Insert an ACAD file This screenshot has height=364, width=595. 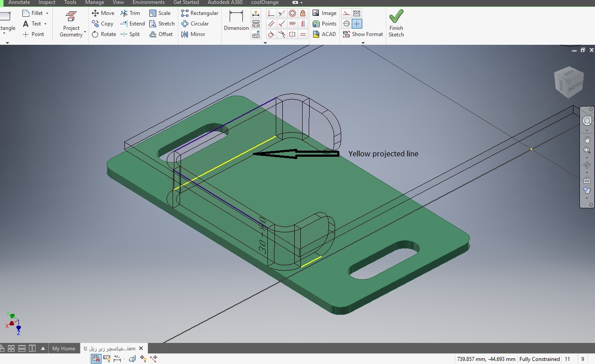pos(325,34)
